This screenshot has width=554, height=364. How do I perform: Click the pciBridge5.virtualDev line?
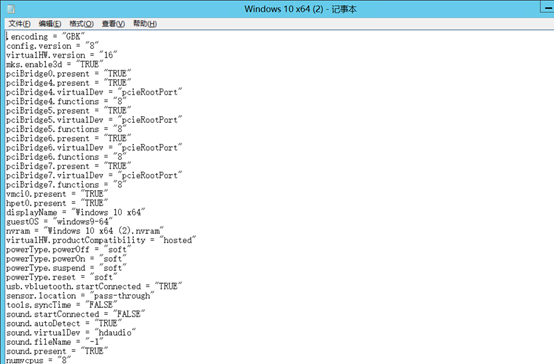tap(94, 120)
